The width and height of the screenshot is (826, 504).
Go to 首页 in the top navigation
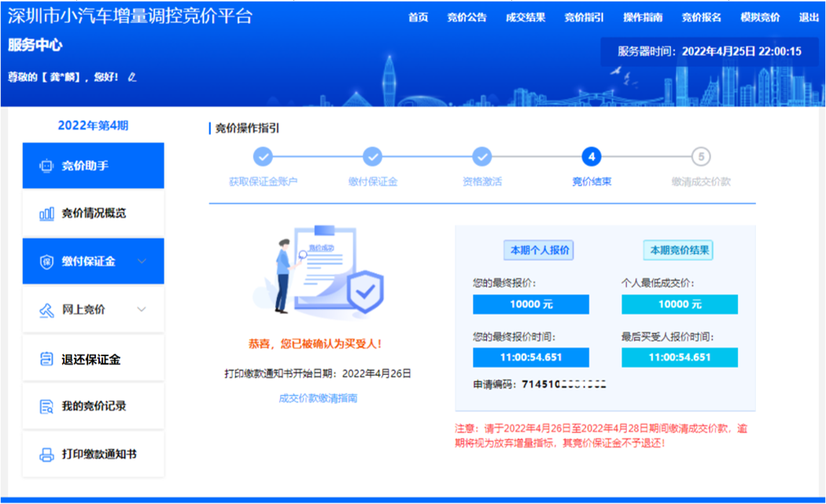click(x=418, y=17)
